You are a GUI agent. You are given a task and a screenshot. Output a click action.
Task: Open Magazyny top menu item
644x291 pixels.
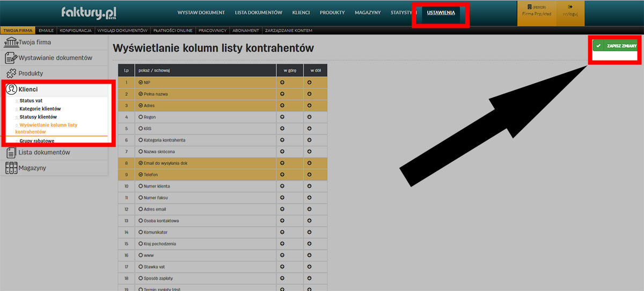368,12
